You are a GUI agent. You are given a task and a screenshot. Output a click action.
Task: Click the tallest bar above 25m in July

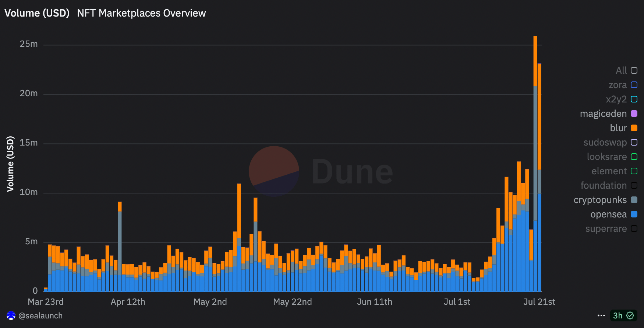click(x=535, y=164)
